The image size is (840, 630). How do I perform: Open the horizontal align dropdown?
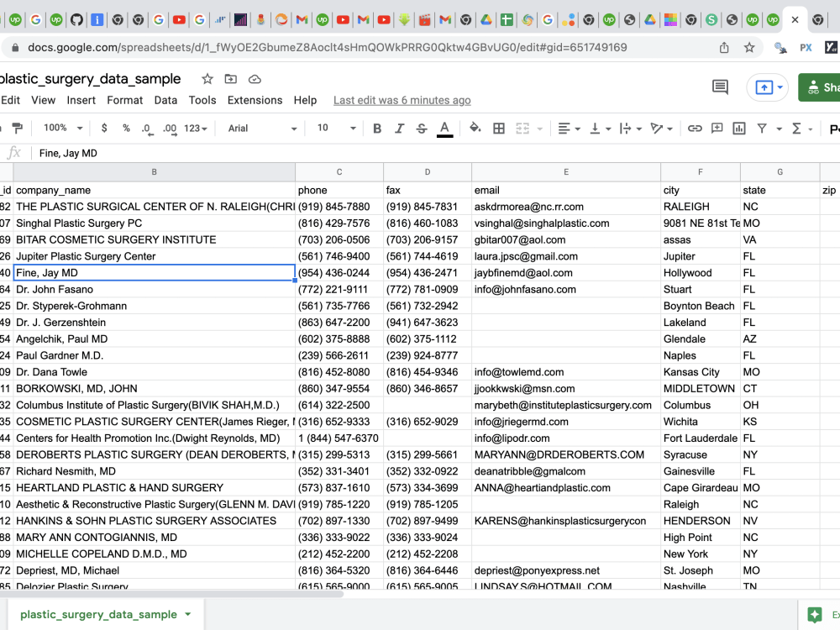pyautogui.click(x=569, y=128)
